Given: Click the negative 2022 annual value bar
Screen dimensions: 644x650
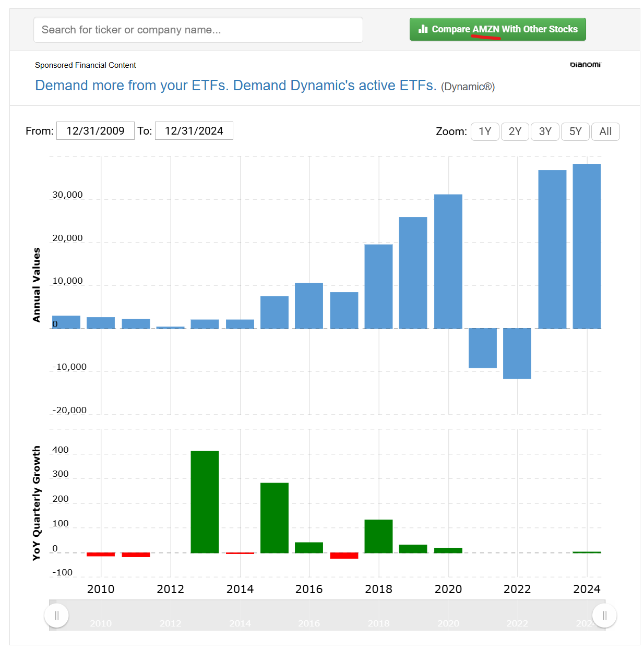Looking at the screenshot, I should (517, 353).
